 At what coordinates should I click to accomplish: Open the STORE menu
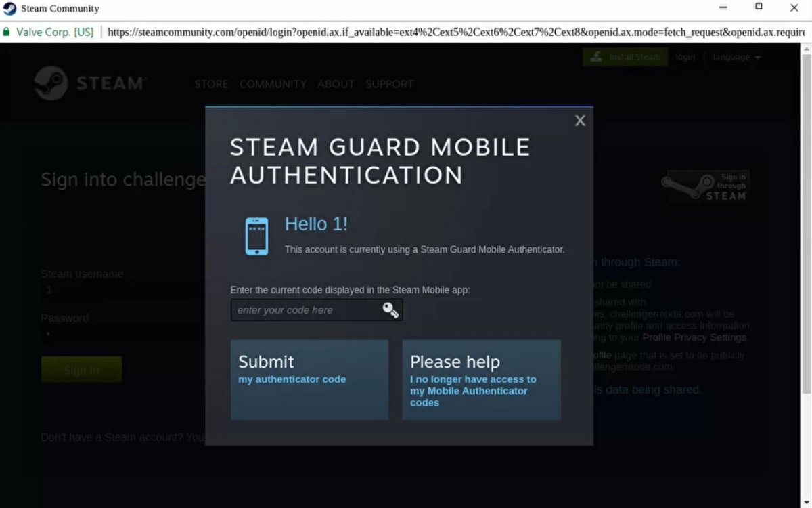point(211,84)
